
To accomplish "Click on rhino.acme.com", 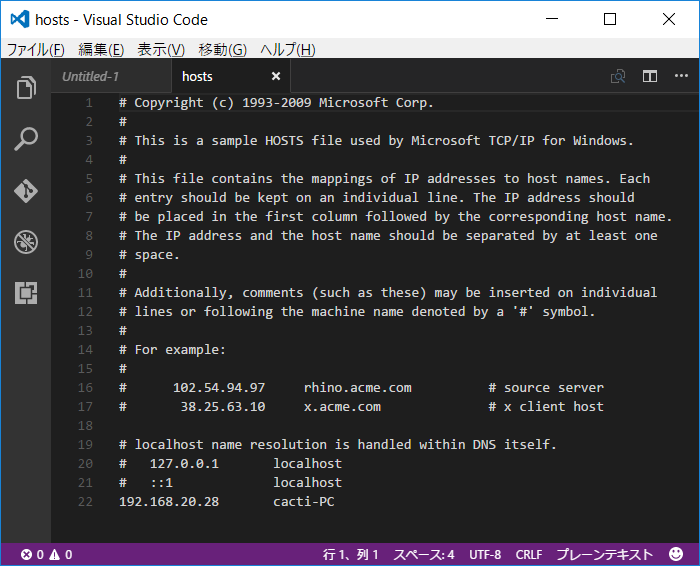I will click(358, 387).
